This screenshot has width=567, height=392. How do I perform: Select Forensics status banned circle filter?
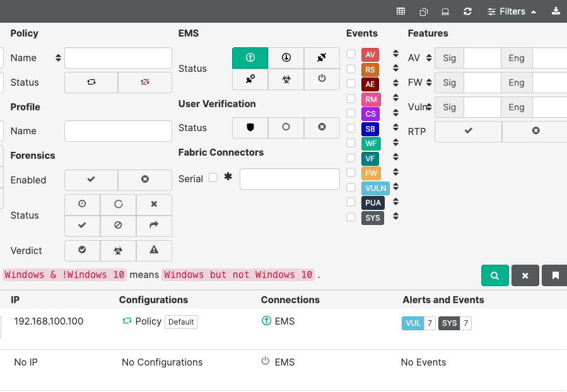(x=118, y=226)
